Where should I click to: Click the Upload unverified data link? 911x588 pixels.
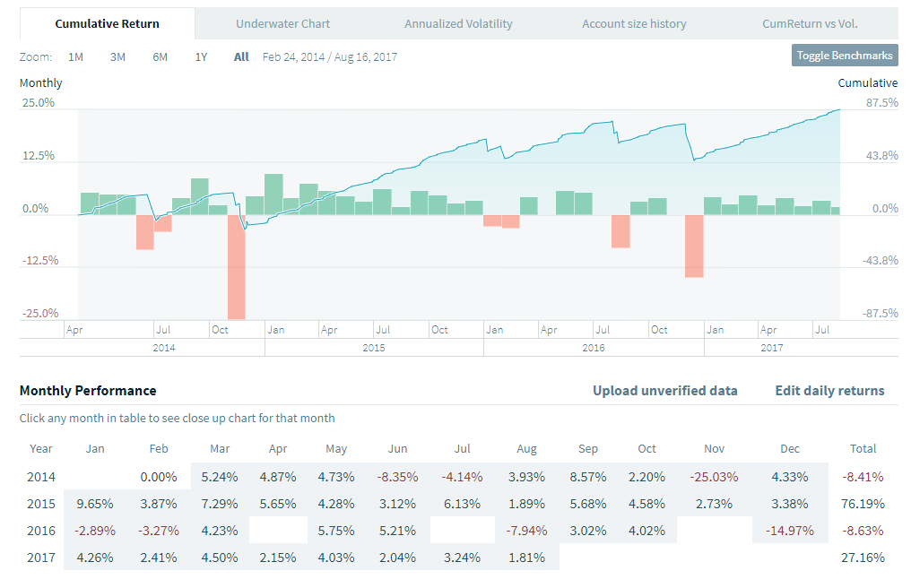click(664, 391)
